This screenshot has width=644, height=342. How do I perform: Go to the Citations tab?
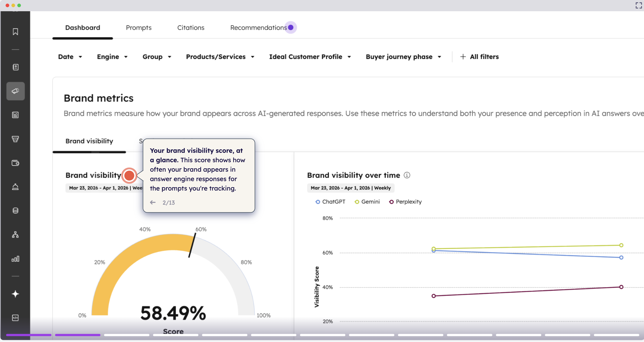pos(191,27)
